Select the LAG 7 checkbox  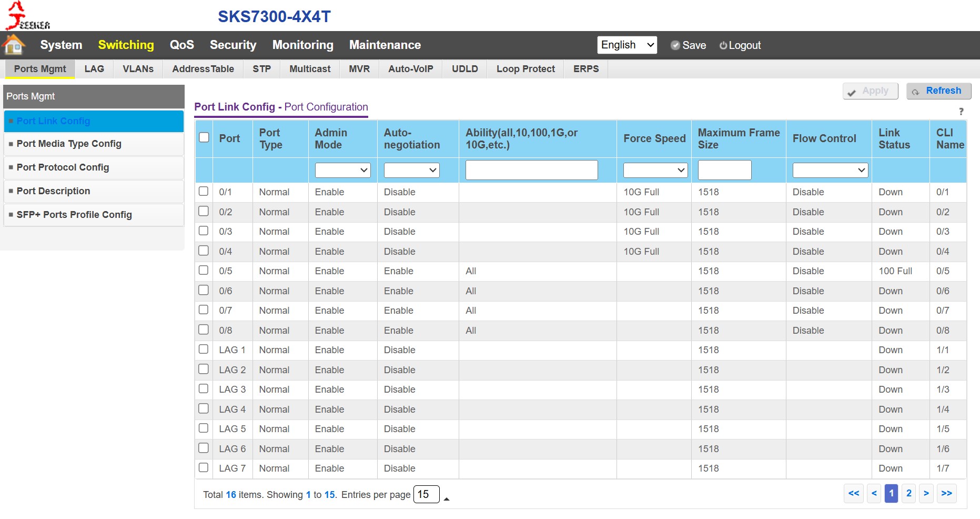coord(204,467)
